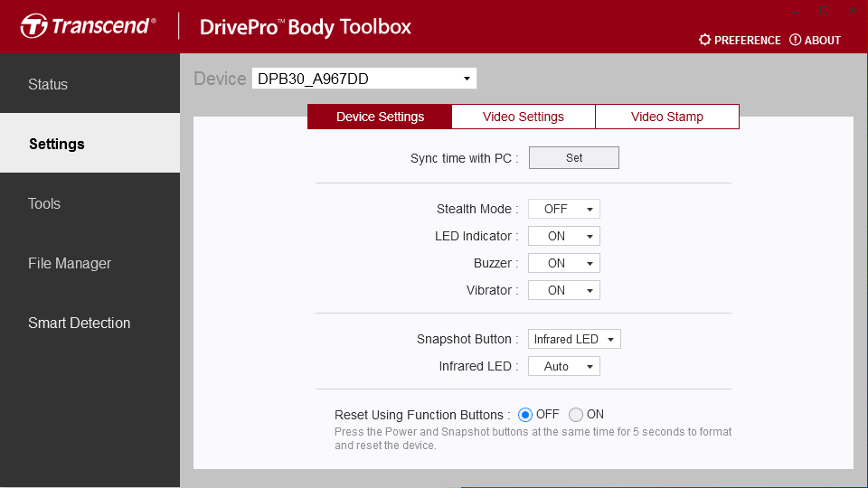Switch to the Video Stamp tab

tap(667, 117)
